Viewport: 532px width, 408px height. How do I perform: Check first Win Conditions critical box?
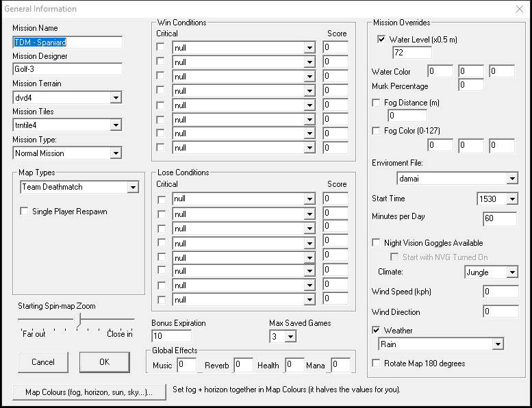(x=160, y=47)
